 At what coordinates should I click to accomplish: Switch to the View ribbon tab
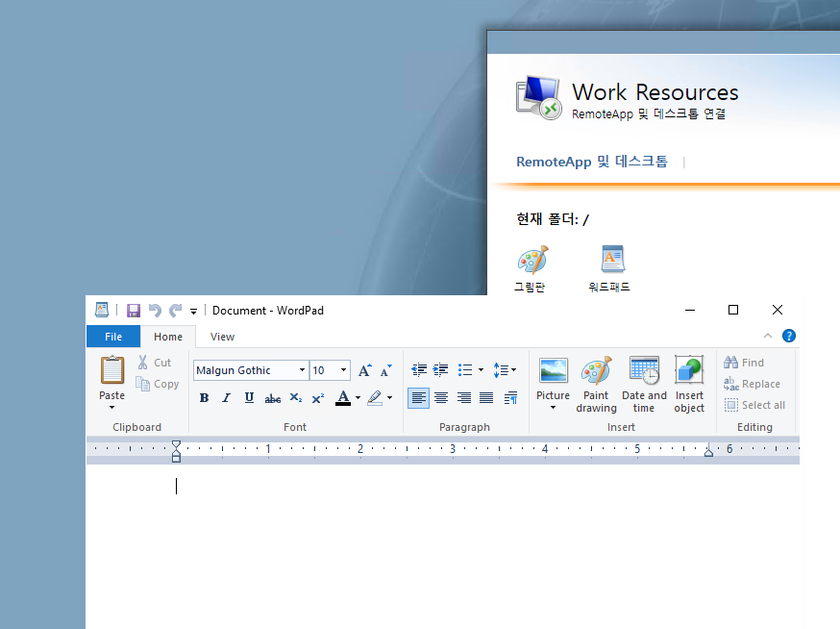click(x=222, y=337)
